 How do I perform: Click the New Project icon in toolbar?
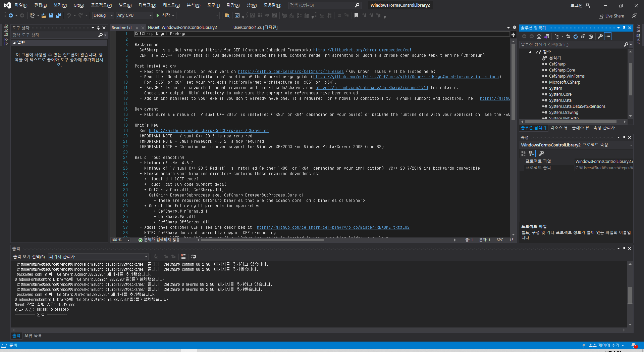coord(32,15)
